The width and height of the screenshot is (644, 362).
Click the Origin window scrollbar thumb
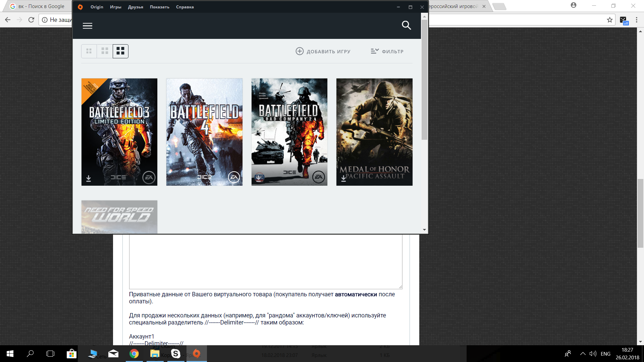pyautogui.click(x=424, y=80)
